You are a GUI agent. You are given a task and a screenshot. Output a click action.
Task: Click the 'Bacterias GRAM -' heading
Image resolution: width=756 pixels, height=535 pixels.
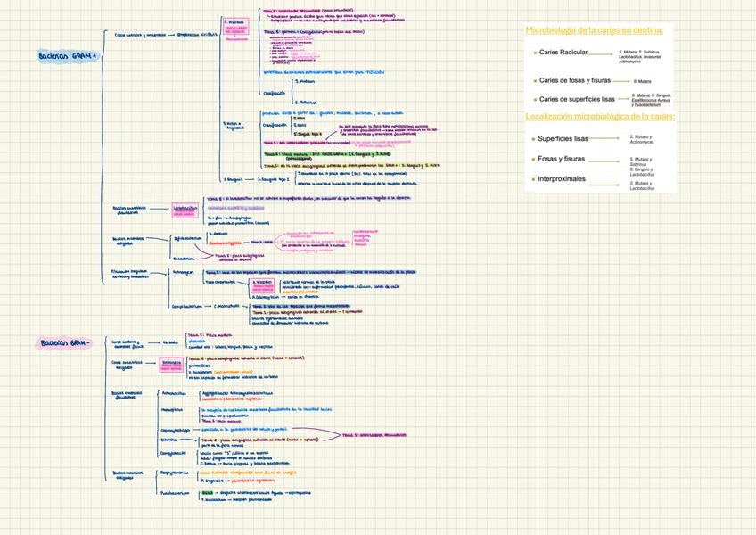pos(64,343)
